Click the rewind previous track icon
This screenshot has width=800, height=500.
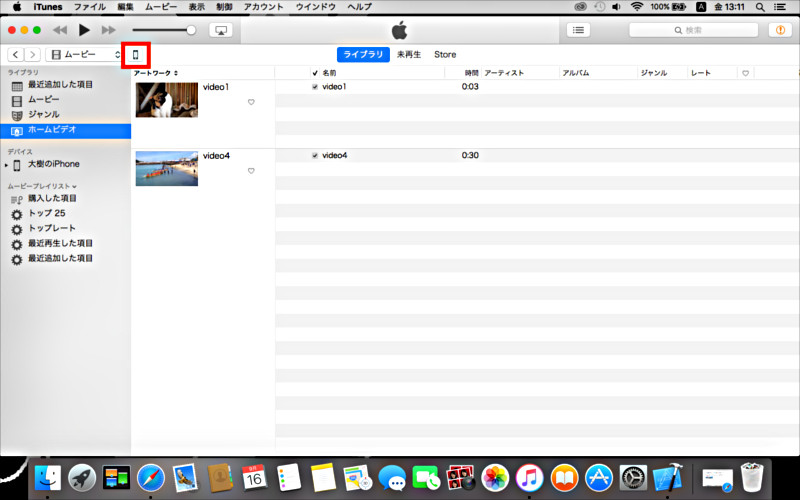pos(60,30)
